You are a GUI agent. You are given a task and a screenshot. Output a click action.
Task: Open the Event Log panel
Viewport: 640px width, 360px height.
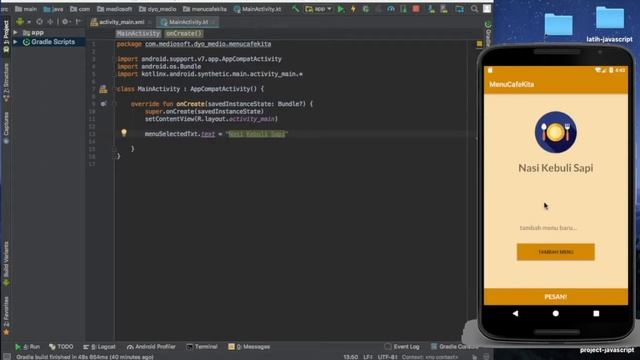[402, 347]
